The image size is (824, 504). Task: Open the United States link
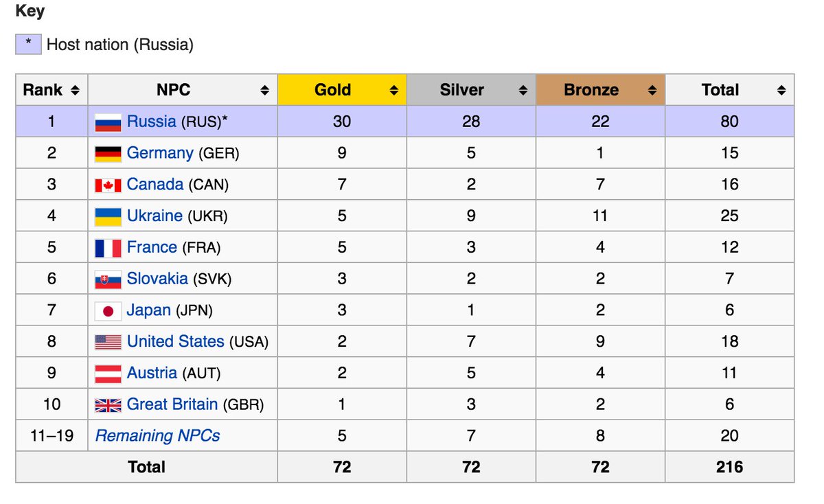(x=176, y=341)
